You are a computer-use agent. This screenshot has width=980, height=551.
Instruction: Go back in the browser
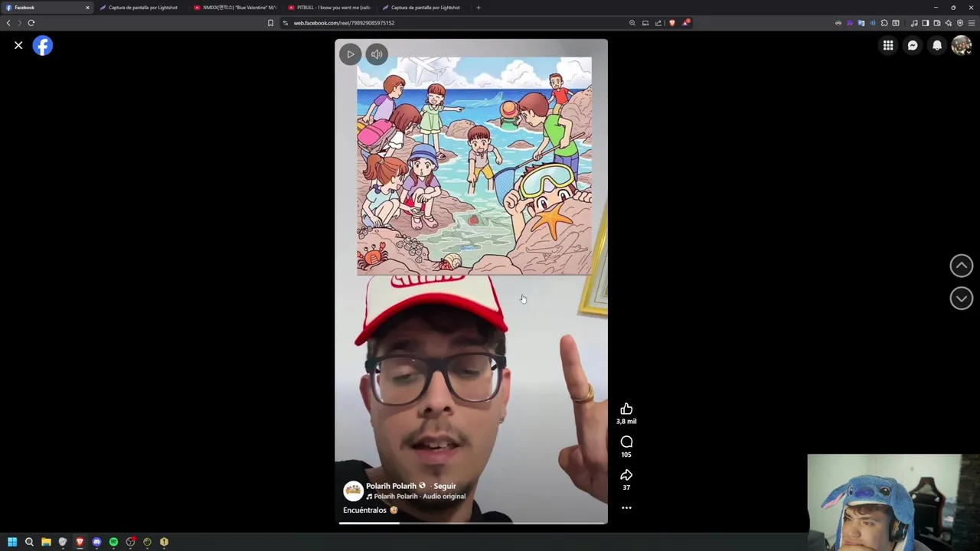coord(8,23)
